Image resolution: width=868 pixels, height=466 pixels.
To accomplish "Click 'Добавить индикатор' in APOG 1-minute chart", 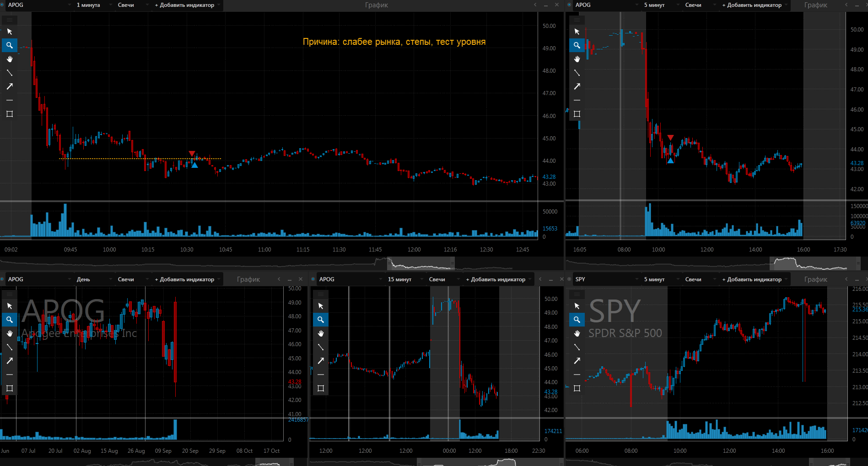I will (187, 5).
